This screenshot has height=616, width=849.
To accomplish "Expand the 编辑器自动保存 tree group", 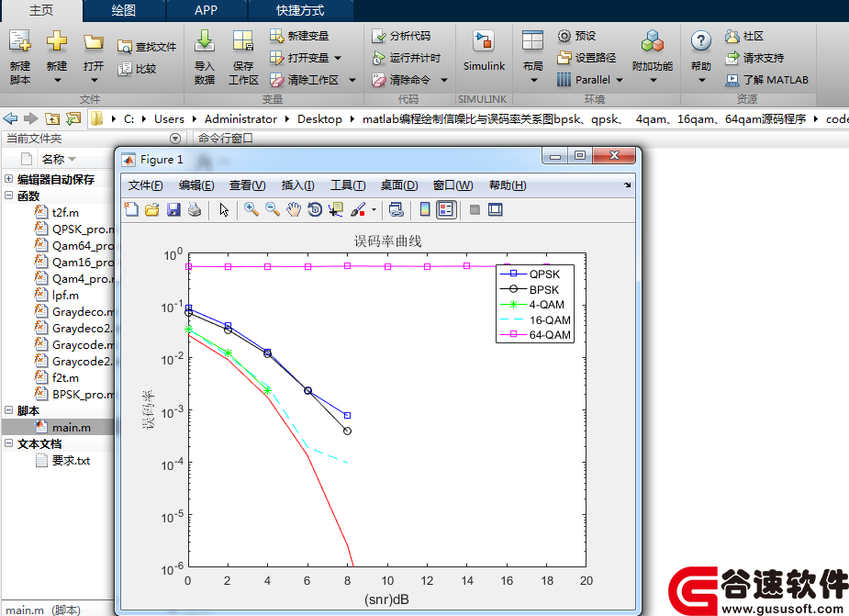I will pyautogui.click(x=8, y=178).
